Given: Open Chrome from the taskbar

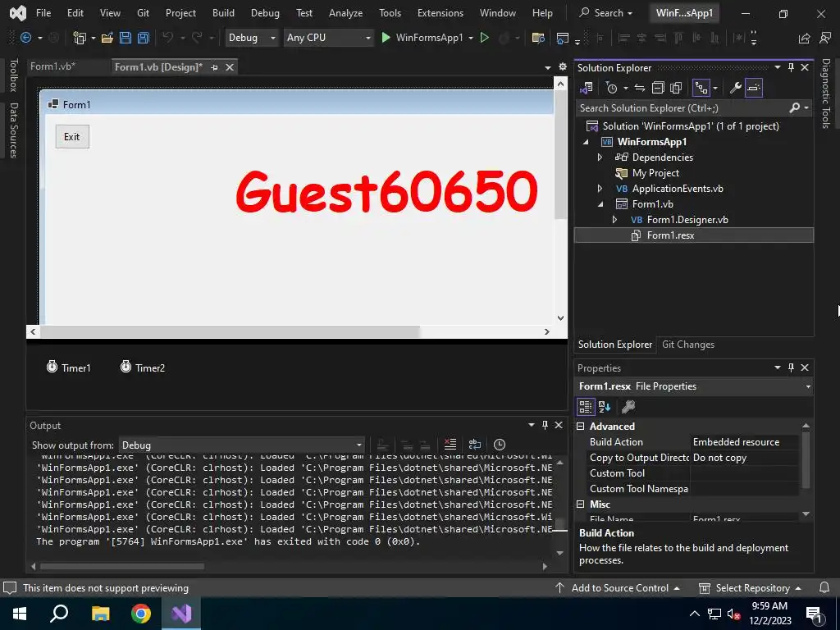Looking at the screenshot, I should (x=141, y=614).
